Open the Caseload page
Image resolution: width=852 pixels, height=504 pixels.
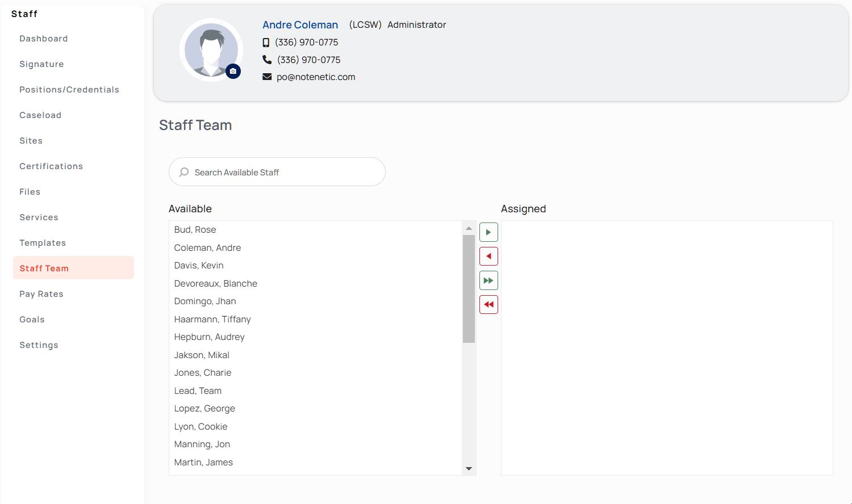[x=40, y=115]
